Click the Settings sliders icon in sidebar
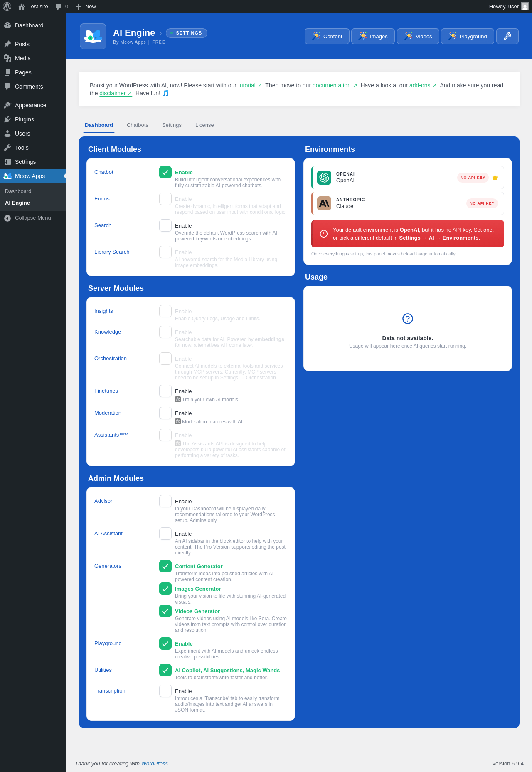Image resolution: width=532 pixels, height=772 pixels. tap(7, 162)
